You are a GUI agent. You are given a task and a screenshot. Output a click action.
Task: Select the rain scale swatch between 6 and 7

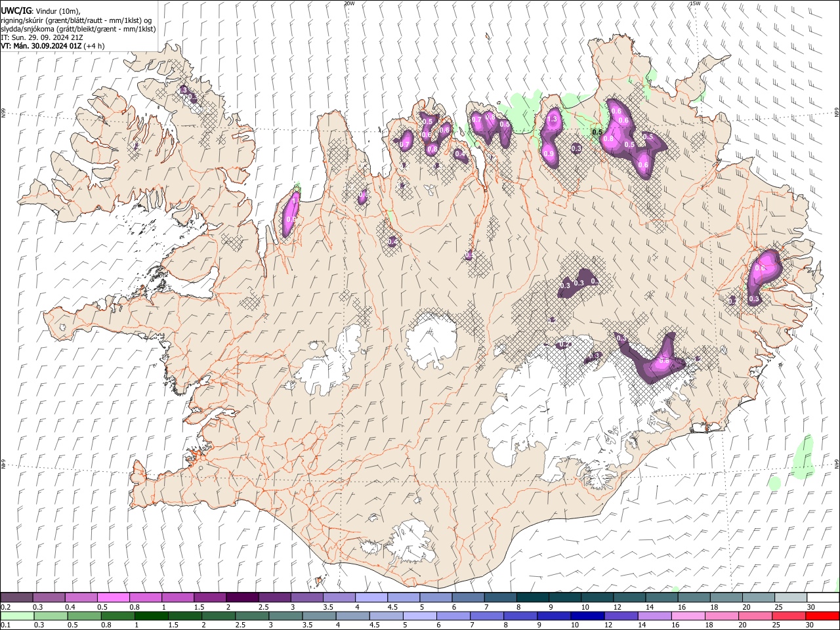pos(453,616)
